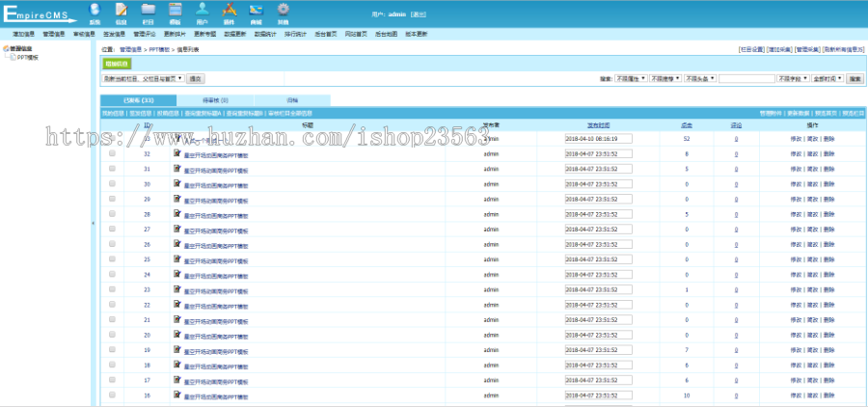Open the 不限推荐 search dropdown
This screenshot has width=868, height=407.
665,79
